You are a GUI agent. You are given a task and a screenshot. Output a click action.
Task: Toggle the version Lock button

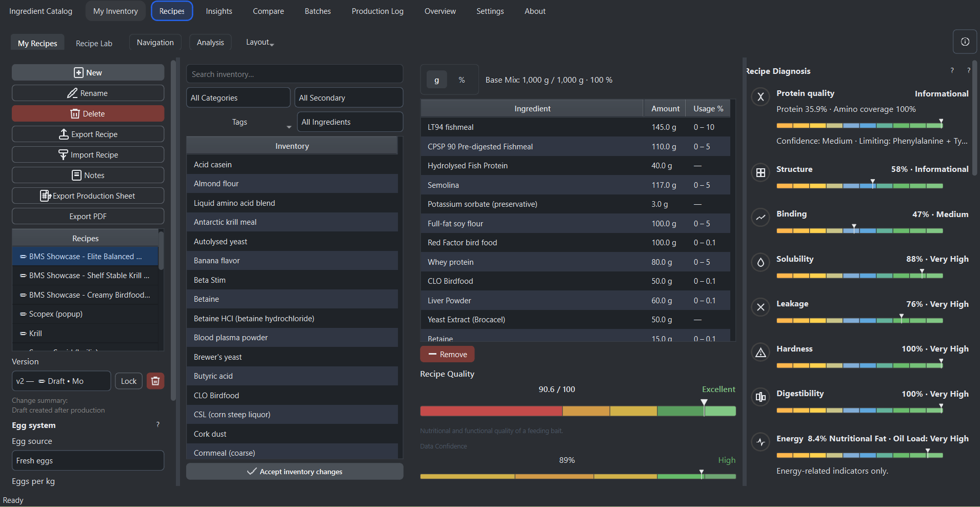point(128,381)
